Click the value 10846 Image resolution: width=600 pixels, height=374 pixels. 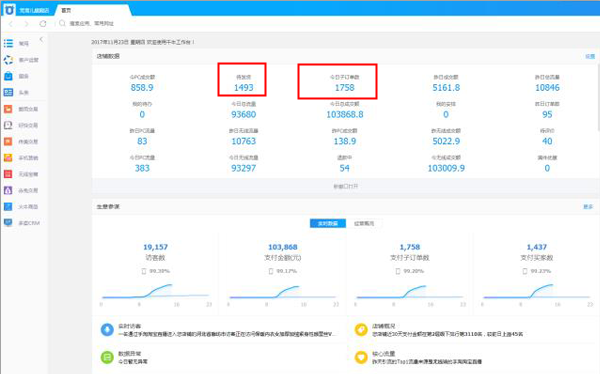547,88
